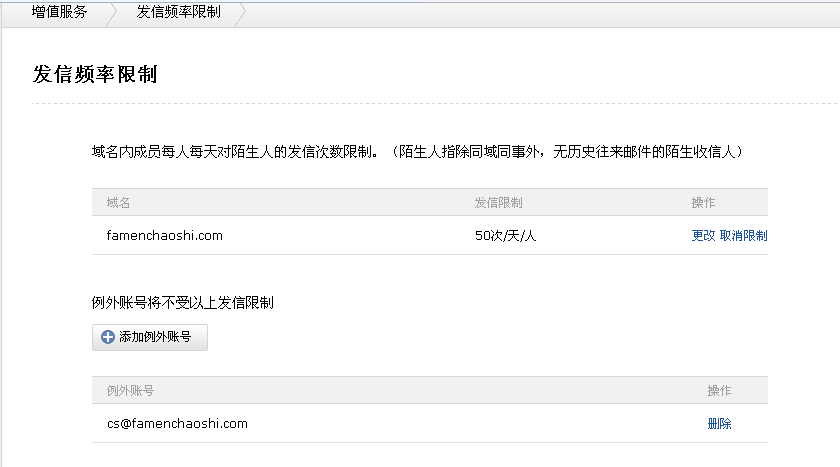Click 更改 for famenchaoshi.com limit
840x467 pixels.
click(703, 236)
